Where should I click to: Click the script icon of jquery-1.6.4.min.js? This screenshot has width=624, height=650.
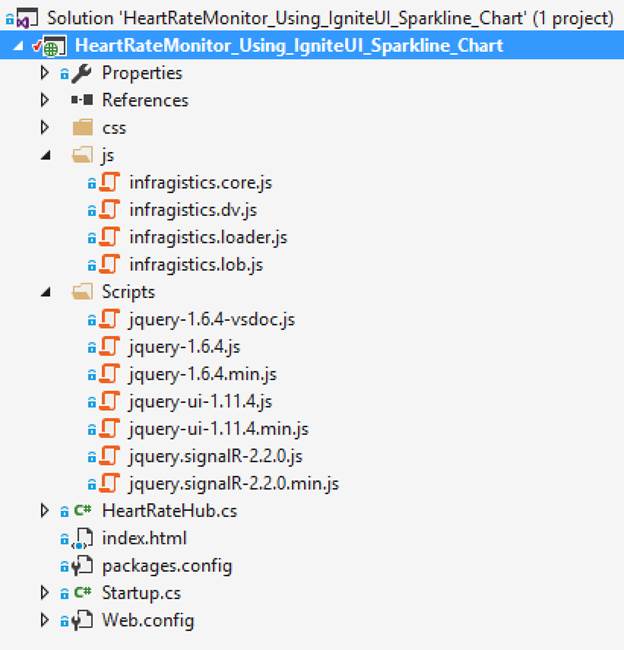109,374
